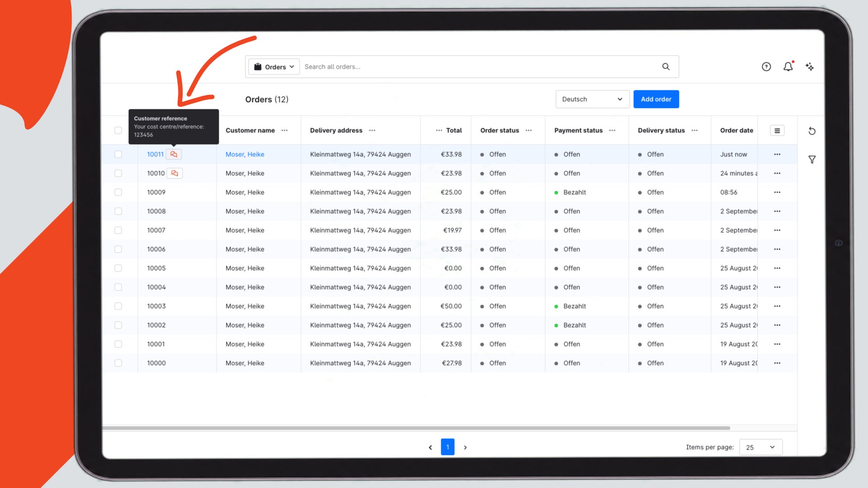Open customer link Moser, Heike on order 10011
Screen dimensions: 868x488
[x=245, y=155]
